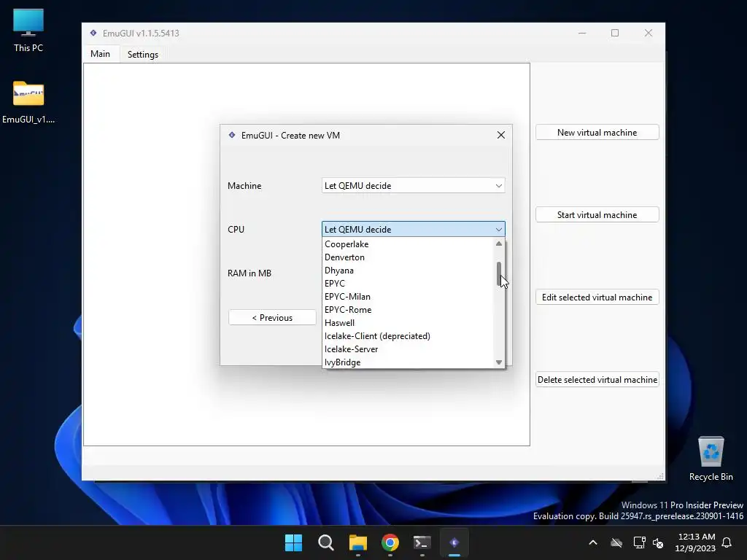Click the CPU list scrollbar thumb

point(499,274)
